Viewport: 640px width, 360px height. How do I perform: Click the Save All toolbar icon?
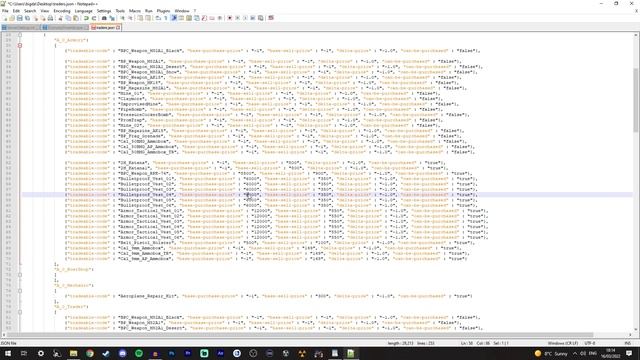tap(27, 18)
